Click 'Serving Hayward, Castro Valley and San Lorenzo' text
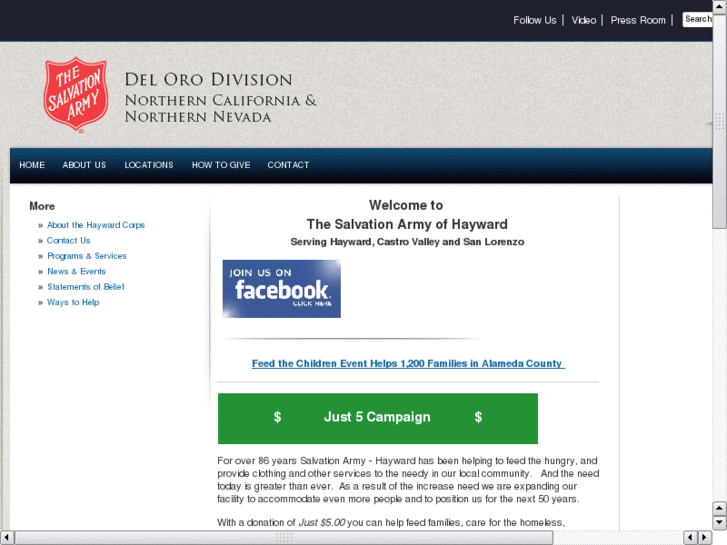Screen dimensions: 727x545 click(x=407, y=242)
